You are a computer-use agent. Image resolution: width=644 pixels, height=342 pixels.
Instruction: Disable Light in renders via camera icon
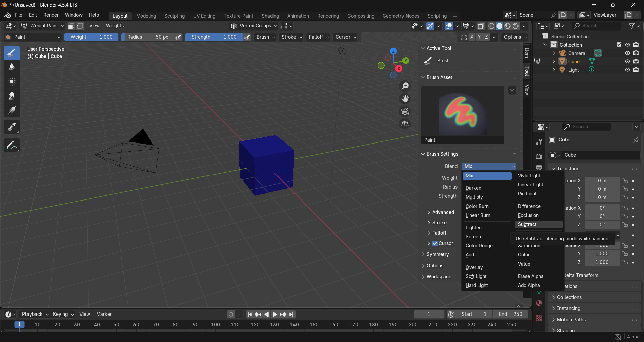pos(636,70)
